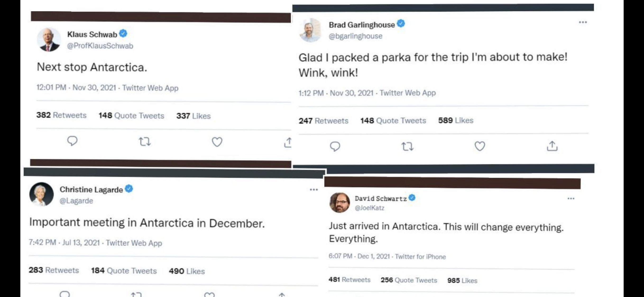Open the @ProfKlausSchwab handle link
The height and width of the screenshot is (297, 644).
coord(100,46)
